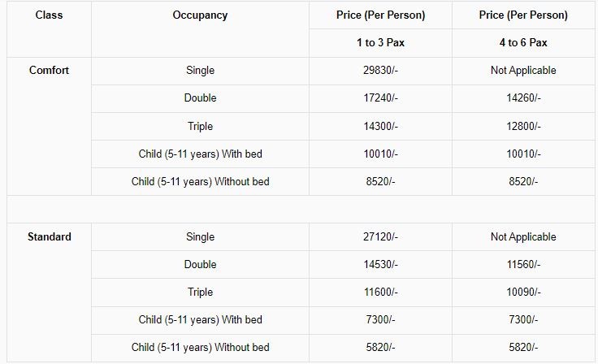Click the 14260/- price cell
The height and width of the screenshot is (364, 598).
(x=523, y=97)
